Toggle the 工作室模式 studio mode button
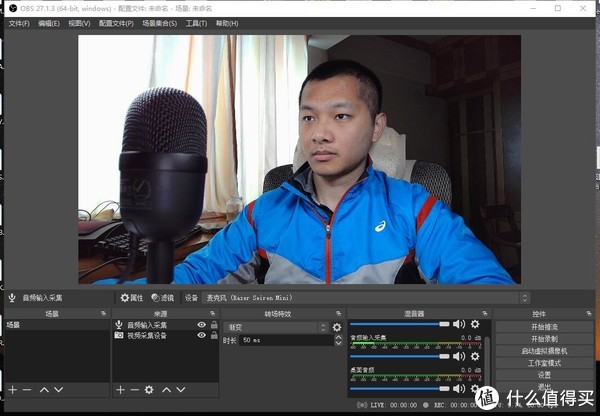Screen dimensions: 600x416 pos(544,363)
